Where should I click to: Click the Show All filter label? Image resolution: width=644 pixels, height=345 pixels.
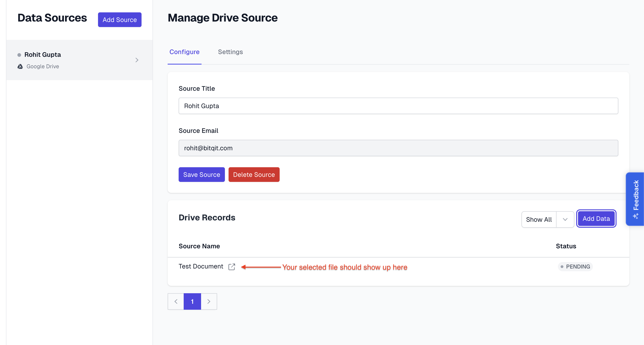[539, 219]
